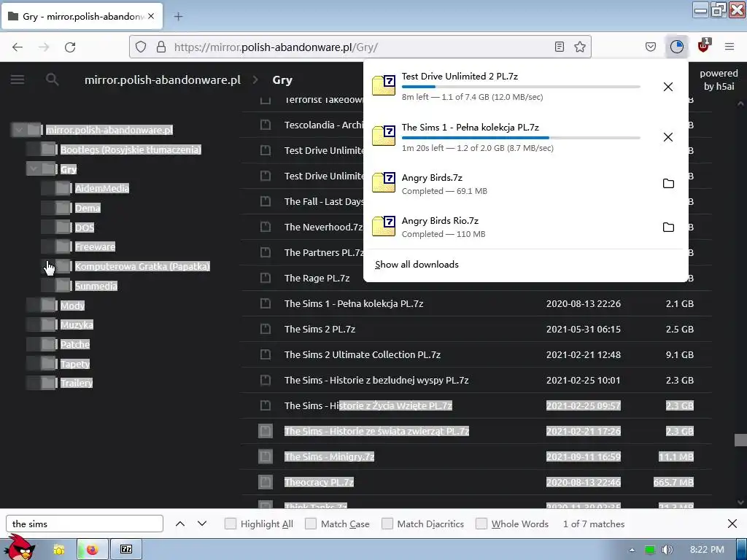Tick the checkbox beside The Sims 2 PL.7z
747x560 pixels.
266,329
